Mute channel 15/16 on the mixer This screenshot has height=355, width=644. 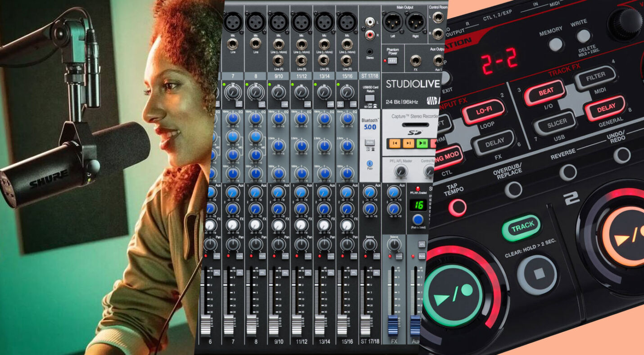point(354,256)
